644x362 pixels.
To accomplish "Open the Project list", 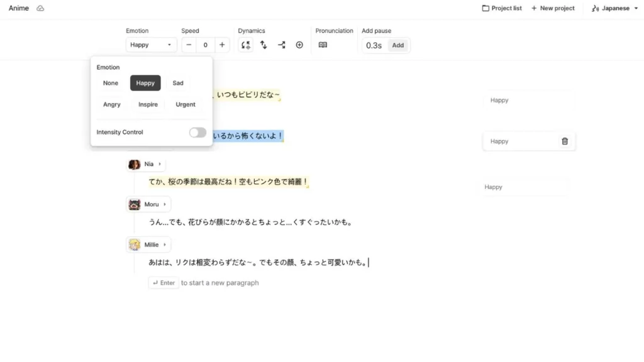I will tap(501, 8).
